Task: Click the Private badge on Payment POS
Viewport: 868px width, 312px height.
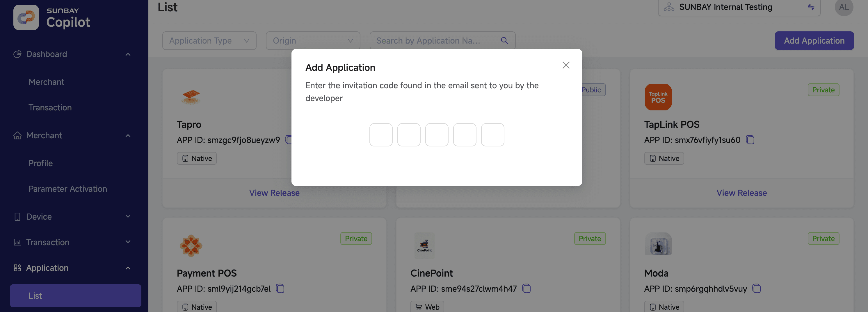Action: [x=356, y=239]
